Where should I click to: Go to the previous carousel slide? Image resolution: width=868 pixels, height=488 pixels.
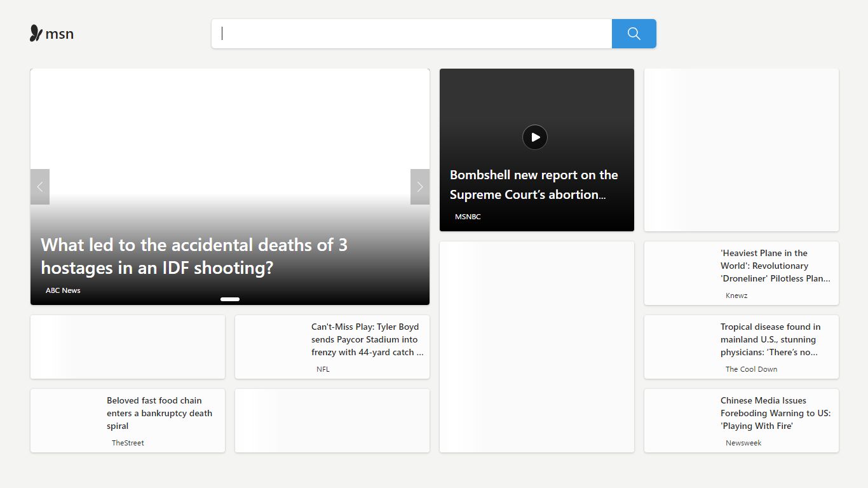coord(40,187)
